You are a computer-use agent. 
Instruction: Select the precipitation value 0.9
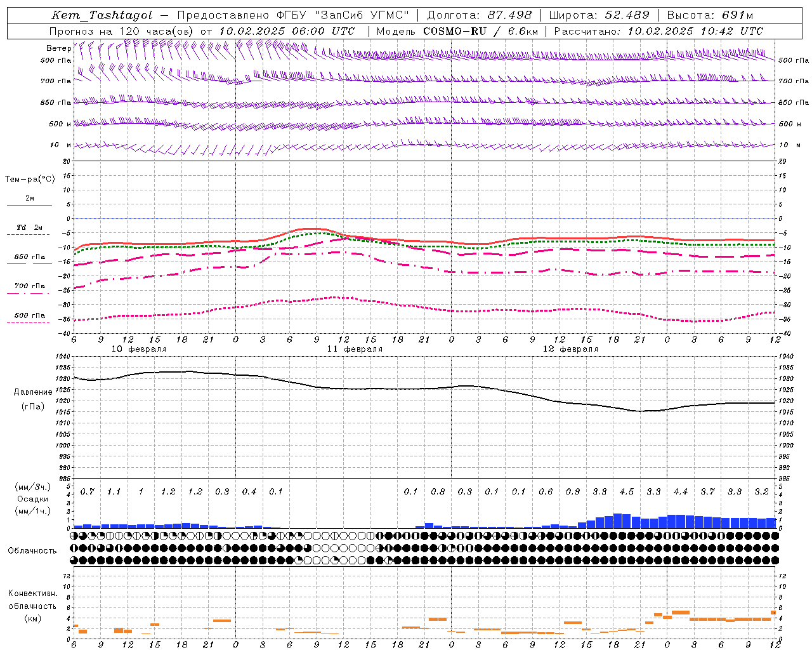573,492
